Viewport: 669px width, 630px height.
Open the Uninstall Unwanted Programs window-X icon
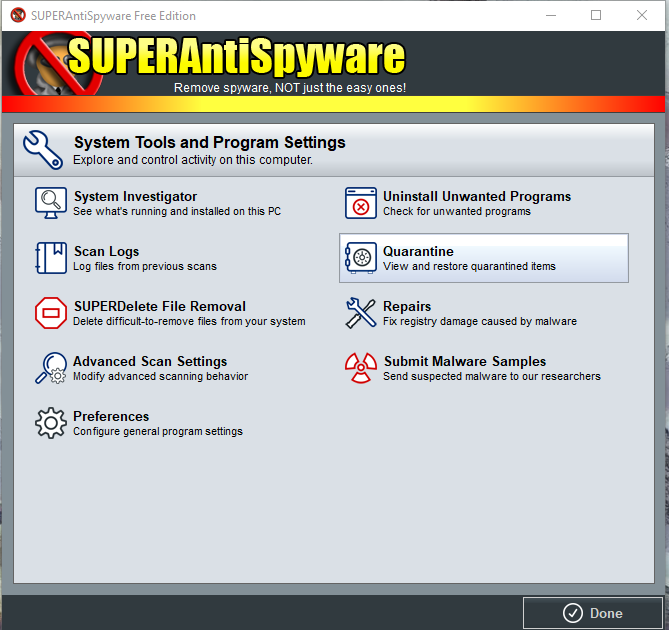pos(361,203)
